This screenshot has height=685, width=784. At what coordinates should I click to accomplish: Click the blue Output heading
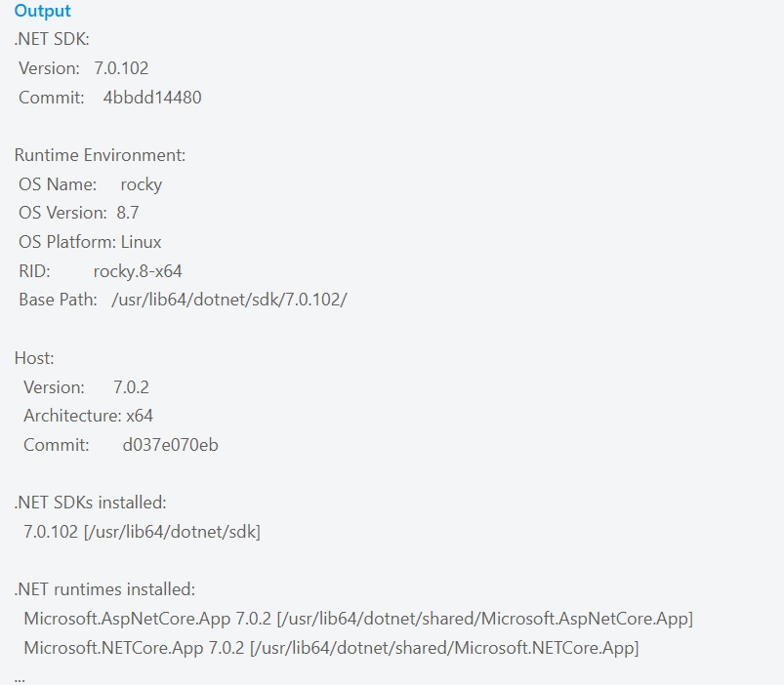[x=42, y=12]
